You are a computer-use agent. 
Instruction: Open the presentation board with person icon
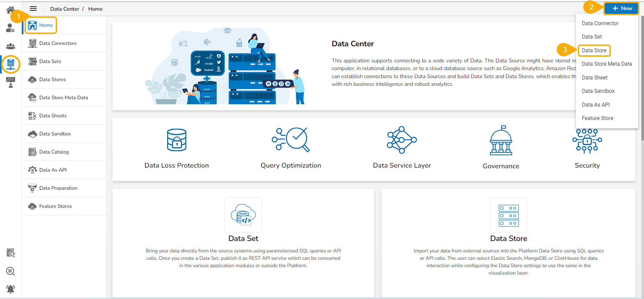pyautogui.click(x=10, y=82)
